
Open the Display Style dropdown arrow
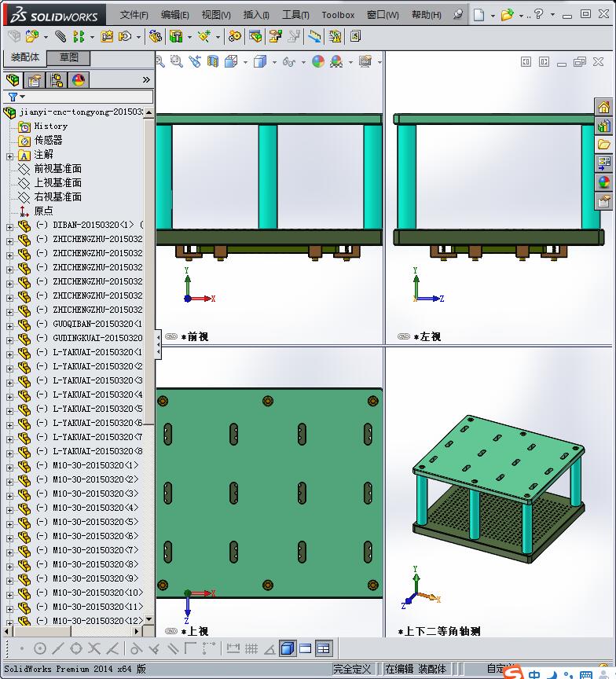coord(274,62)
